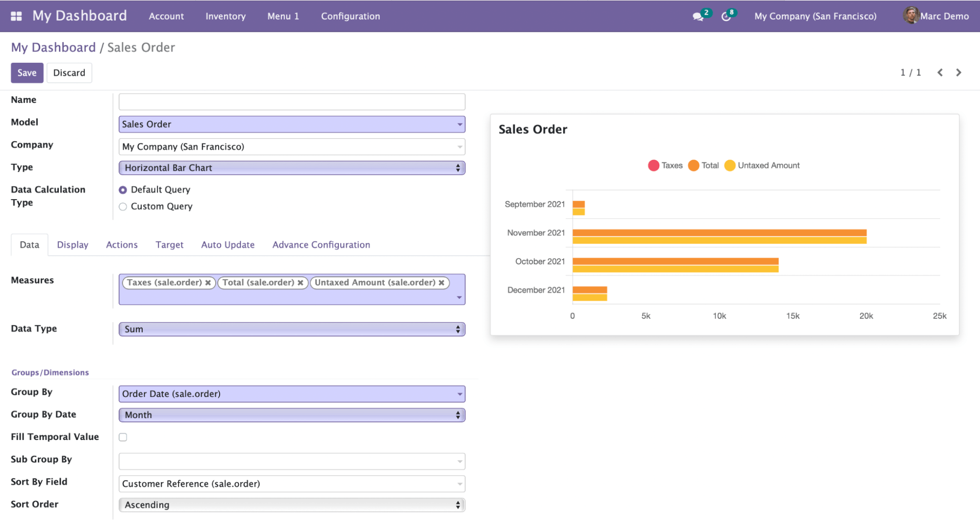
Task: Remove Taxes (sale.order) measure tag
Action: pyautogui.click(x=208, y=283)
